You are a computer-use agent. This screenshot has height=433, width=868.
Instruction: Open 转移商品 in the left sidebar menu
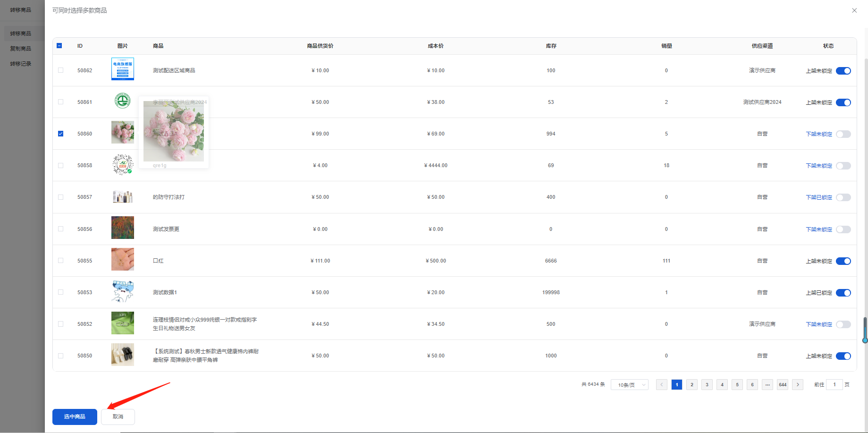click(x=21, y=34)
